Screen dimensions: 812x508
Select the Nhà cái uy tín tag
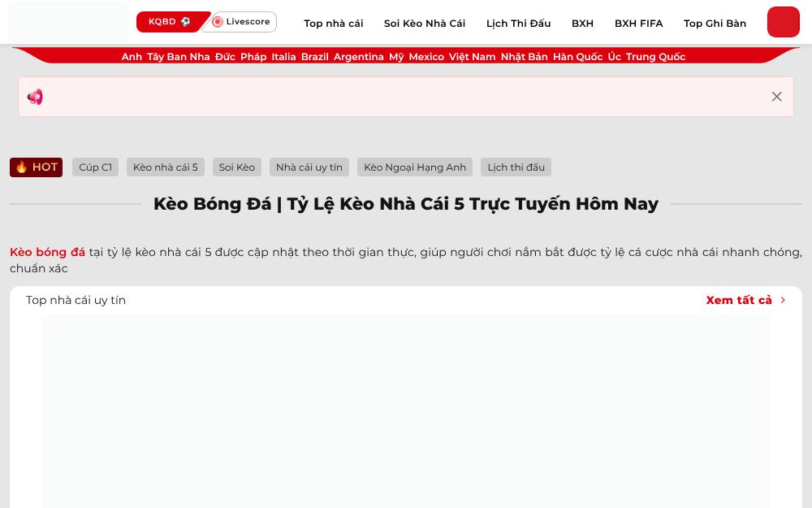(309, 167)
